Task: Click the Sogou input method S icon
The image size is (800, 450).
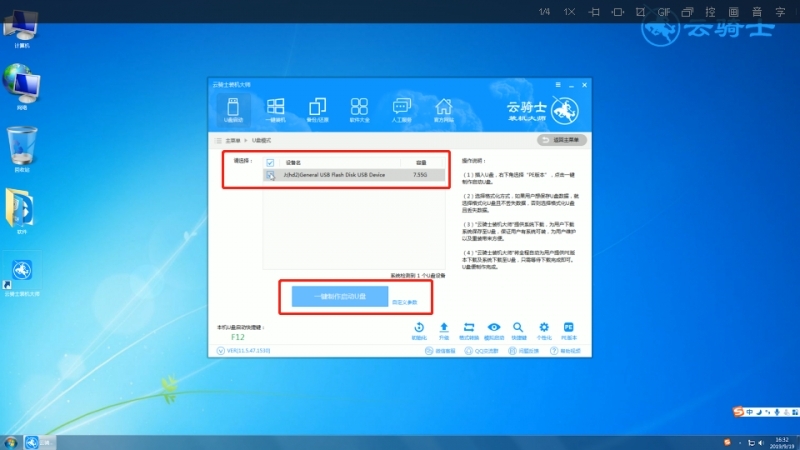Action: (738, 411)
